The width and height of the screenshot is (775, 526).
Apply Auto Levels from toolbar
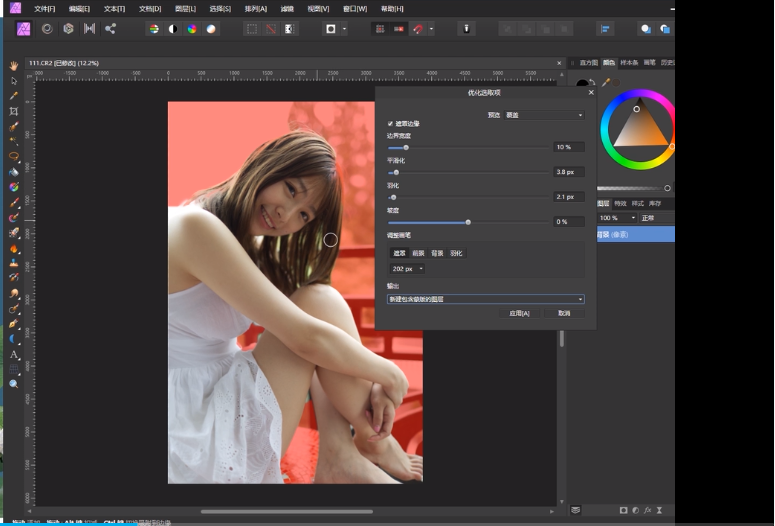point(154,29)
